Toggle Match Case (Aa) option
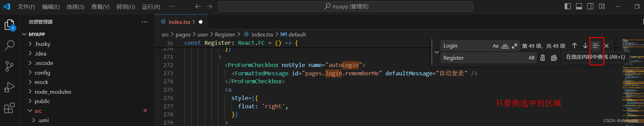The width and height of the screenshot is (644, 126). [x=495, y=46]
